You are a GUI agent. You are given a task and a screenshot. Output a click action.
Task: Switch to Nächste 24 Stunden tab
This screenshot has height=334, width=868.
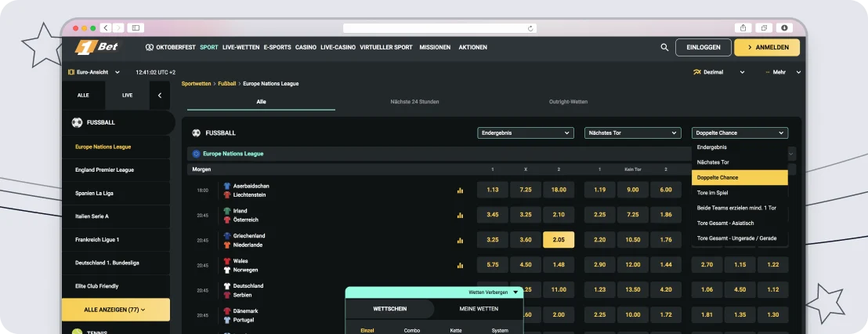coord(414,102)
